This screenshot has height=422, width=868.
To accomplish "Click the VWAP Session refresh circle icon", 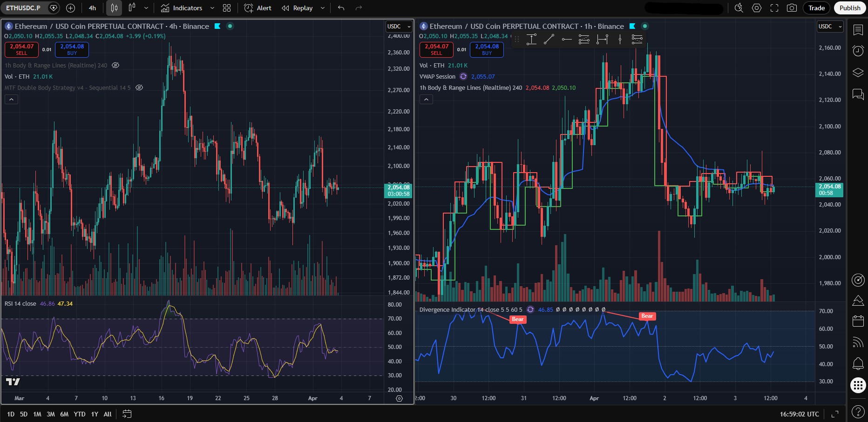I will coord(463,76).
